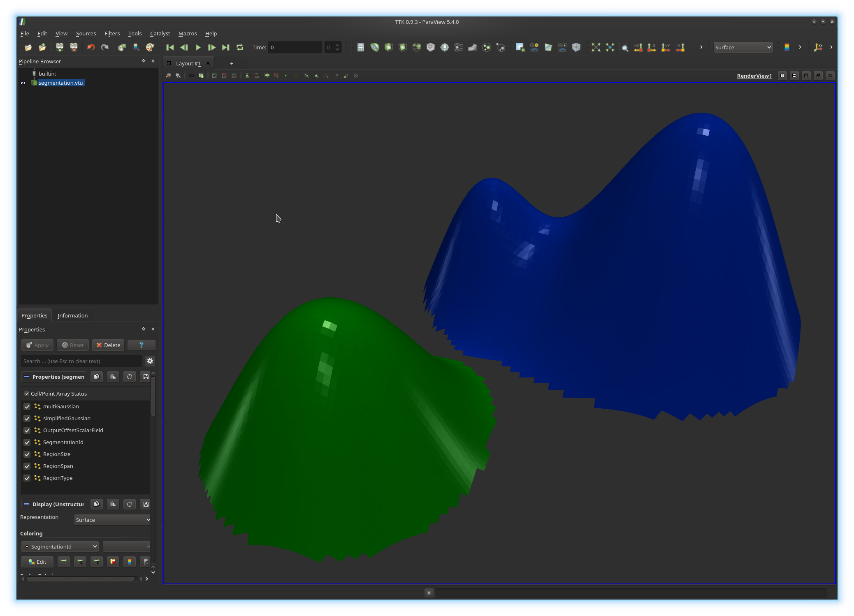
Task: Click the Zoom to box icon
Action: [x=624, y=47]
